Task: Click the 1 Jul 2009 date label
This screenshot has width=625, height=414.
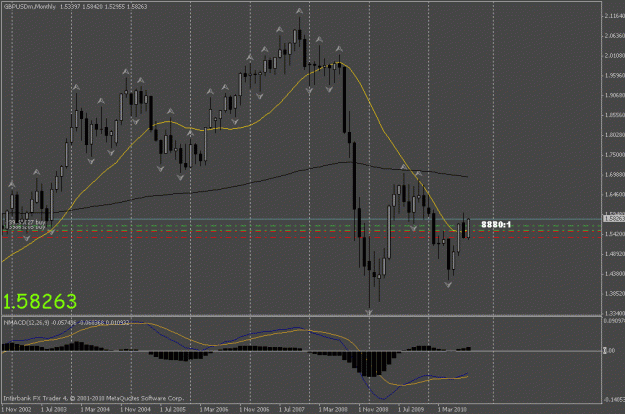Action: pyautogui.click(x=411, y=409)
